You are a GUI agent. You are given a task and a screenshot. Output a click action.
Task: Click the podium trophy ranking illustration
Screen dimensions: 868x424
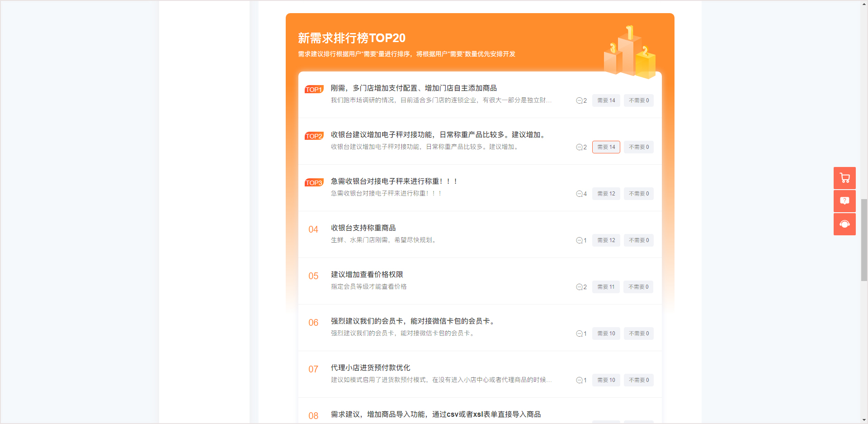[x=630, y=52]
